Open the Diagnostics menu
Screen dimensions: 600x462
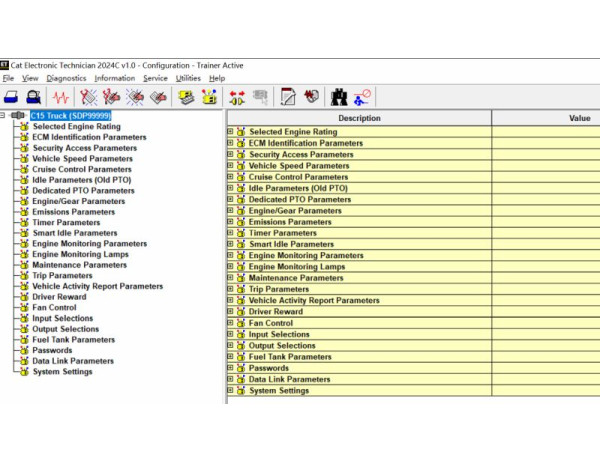pyautogui.click(x=66, y=78)
